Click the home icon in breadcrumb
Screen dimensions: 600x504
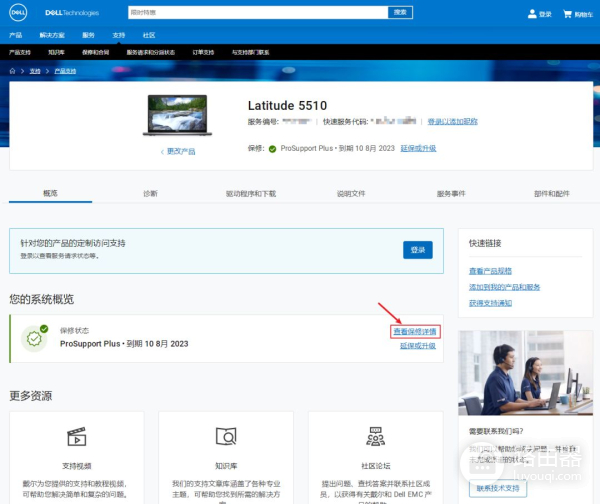(13, 71)
